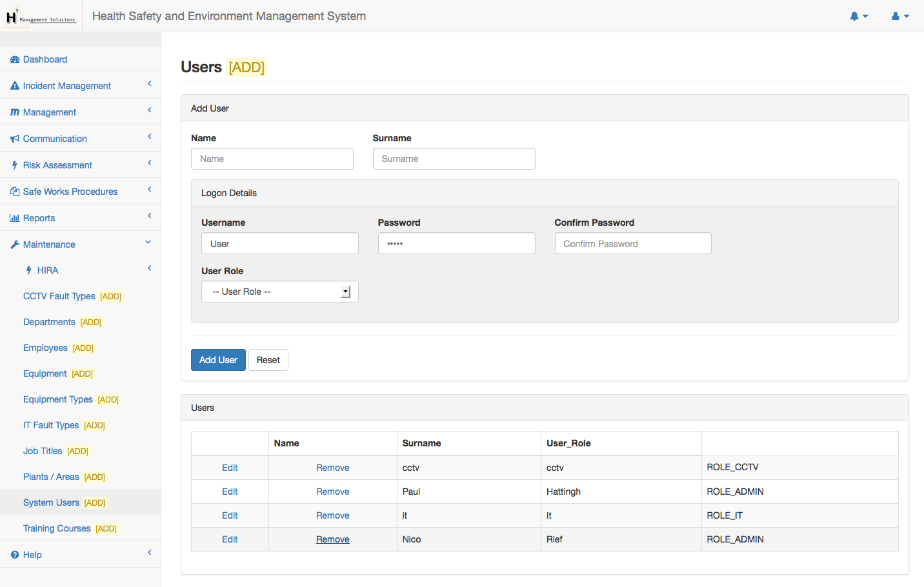Open Training Courses in the sidebar
Viewport: 924px width, 587px height.
click(x=57, y=528)
